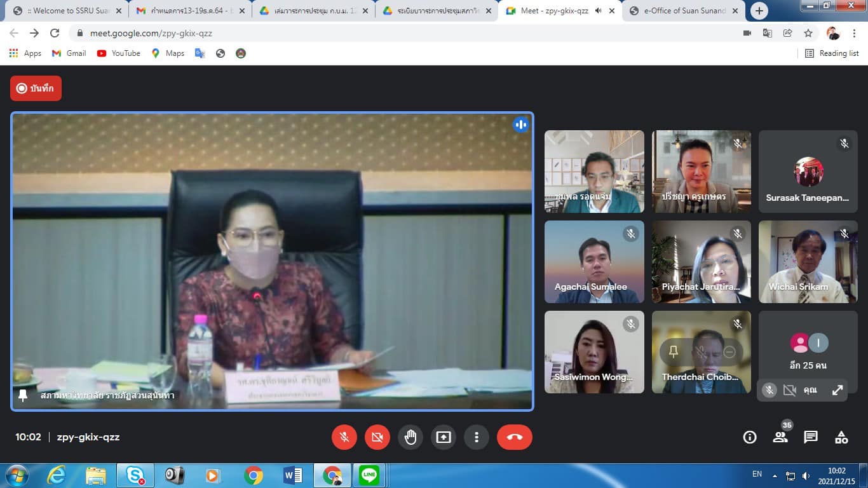
Task: Unpin the main presenter video
Action: [x=24, y=395]
